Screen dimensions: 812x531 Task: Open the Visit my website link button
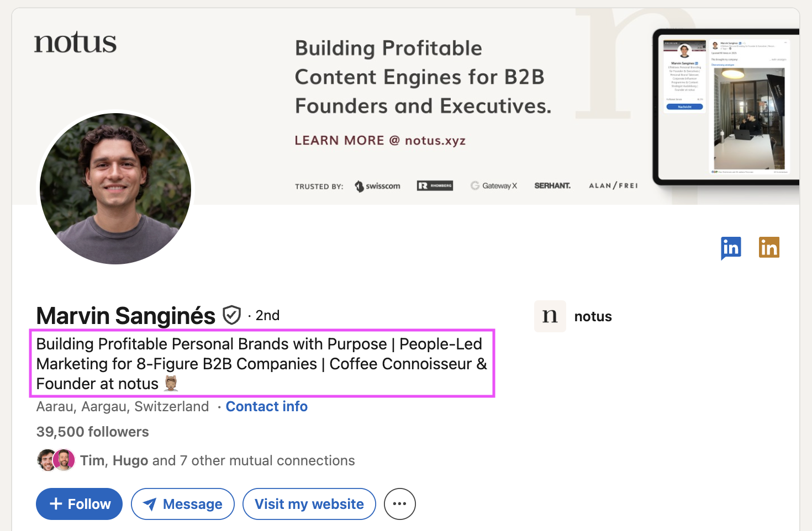[309, 504]
